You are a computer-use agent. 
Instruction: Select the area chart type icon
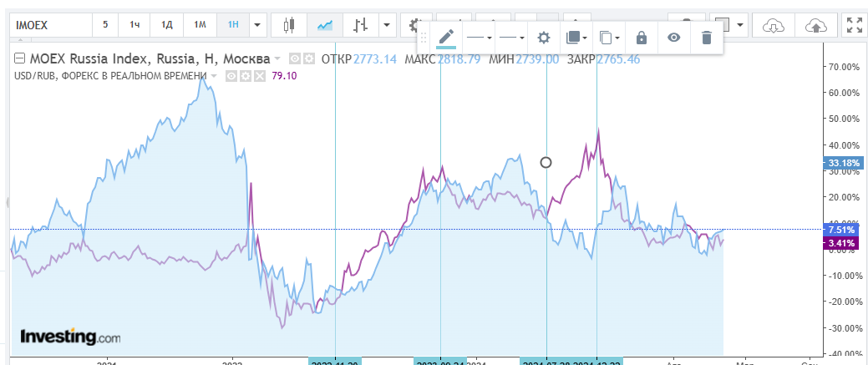[x=325, y=24]
